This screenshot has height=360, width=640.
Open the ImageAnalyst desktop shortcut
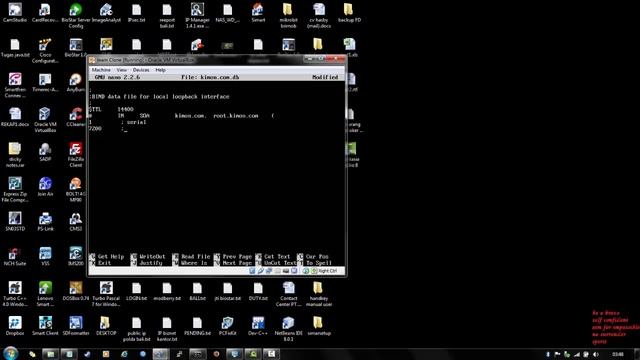(x=106, y=13)
